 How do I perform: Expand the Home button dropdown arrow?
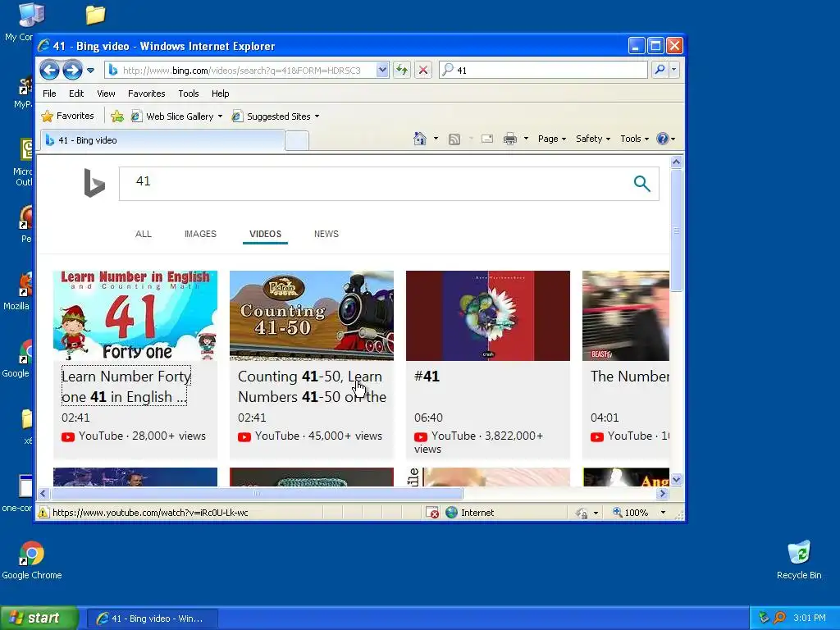436,139
